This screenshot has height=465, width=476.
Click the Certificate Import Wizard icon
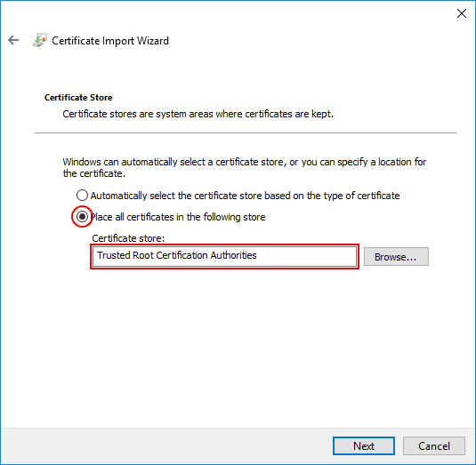(40, 40)
